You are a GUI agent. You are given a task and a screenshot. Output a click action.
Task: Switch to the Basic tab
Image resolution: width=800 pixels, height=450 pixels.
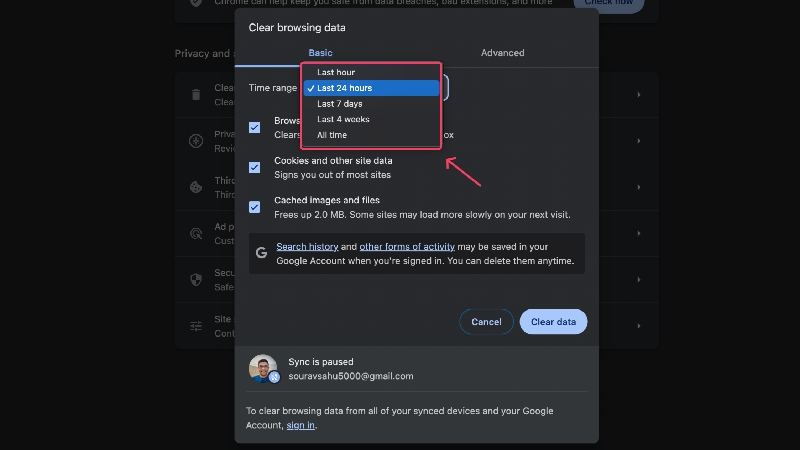(320, 53)
